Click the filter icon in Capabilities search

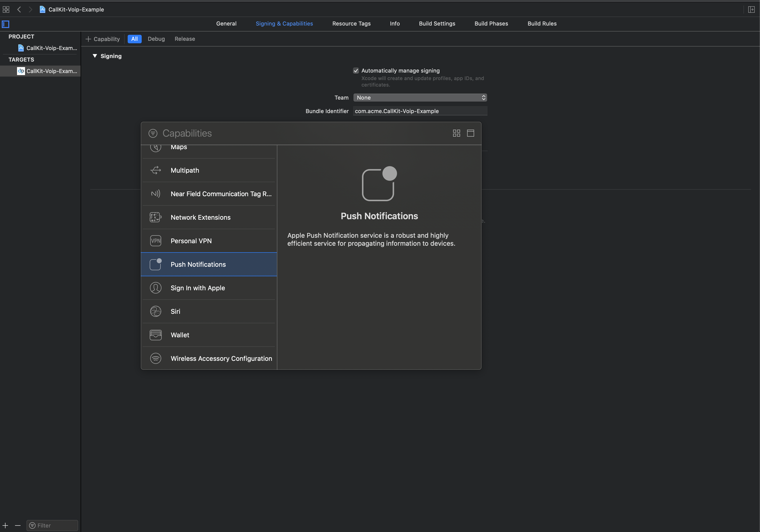153,133
